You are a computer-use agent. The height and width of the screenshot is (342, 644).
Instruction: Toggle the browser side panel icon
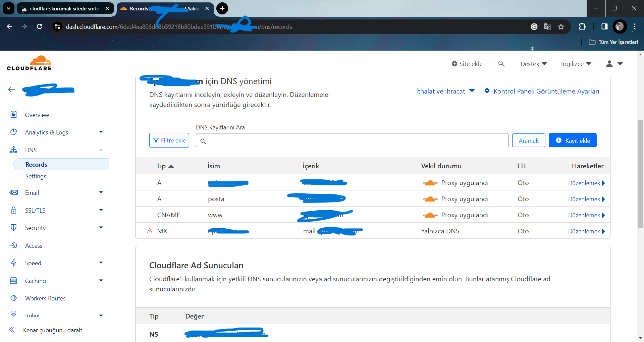604,26
